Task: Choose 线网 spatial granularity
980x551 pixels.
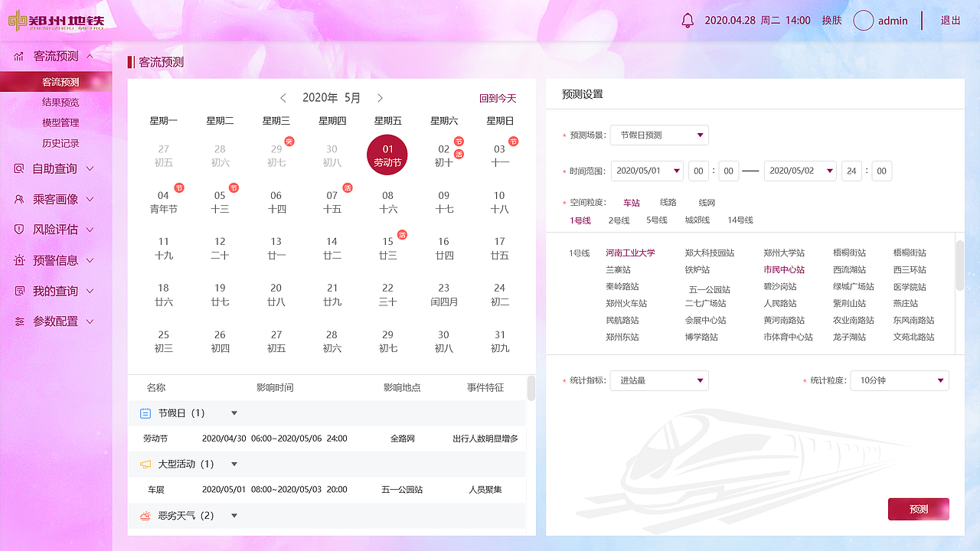Action: click(x=707, y=203)
